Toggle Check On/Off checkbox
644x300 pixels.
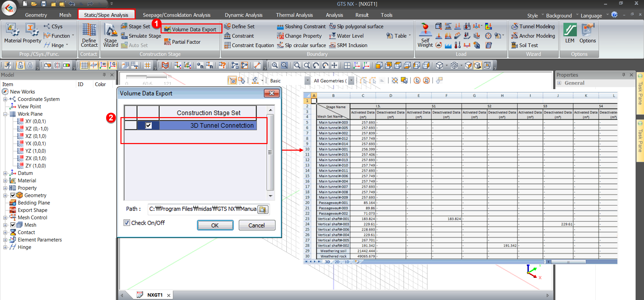127,223
